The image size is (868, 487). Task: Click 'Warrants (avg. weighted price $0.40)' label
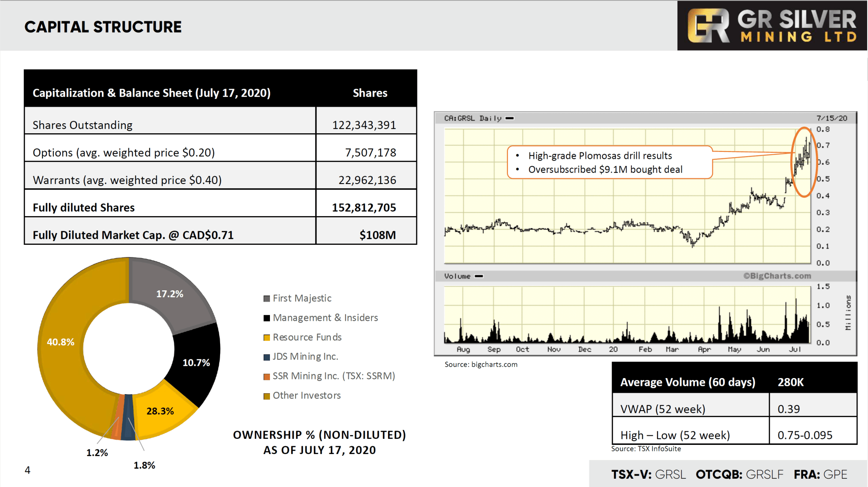(x=127, y=180)
